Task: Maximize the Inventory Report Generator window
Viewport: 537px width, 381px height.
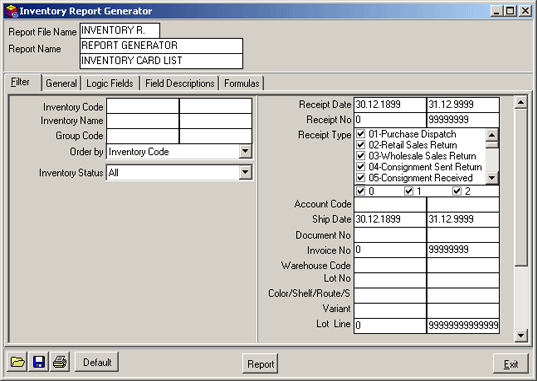Action: [510, 11]
